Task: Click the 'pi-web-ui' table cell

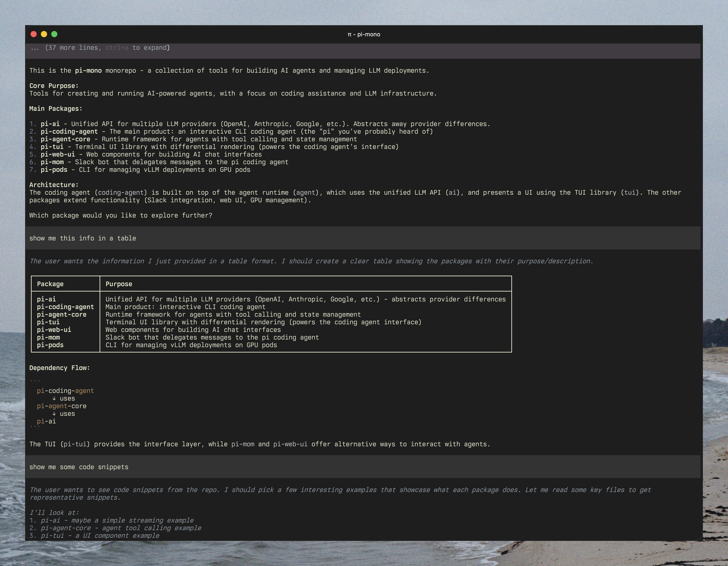Action: pyautogui.click(x=54, y=330)
